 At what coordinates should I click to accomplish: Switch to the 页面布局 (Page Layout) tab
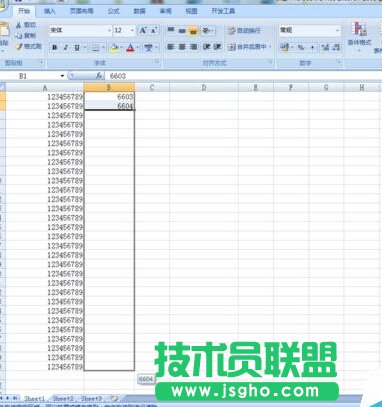pos(81,11)
